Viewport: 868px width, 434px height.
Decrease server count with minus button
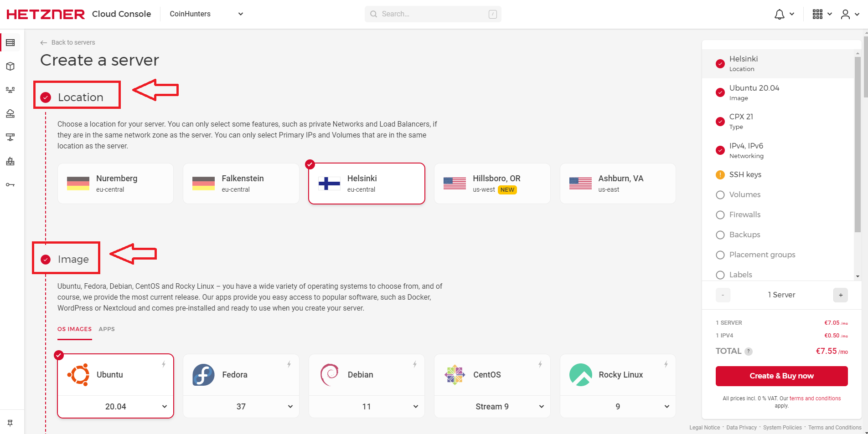(723, 295)
